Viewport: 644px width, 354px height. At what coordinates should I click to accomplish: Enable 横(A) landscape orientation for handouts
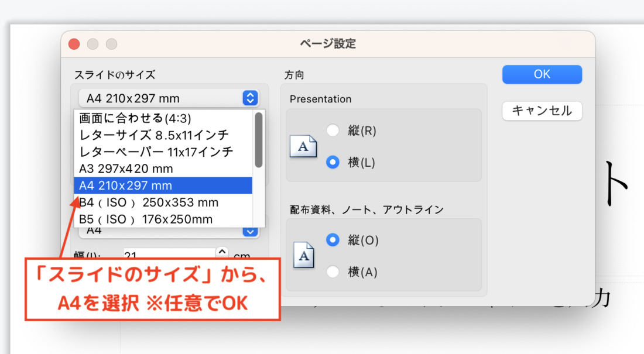333,271
